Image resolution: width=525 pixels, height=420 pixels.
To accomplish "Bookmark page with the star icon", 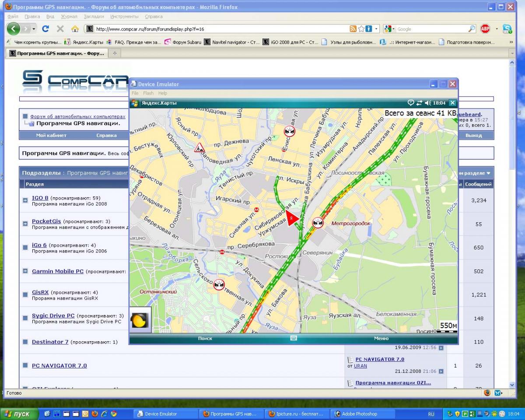I will click(361, 29).
